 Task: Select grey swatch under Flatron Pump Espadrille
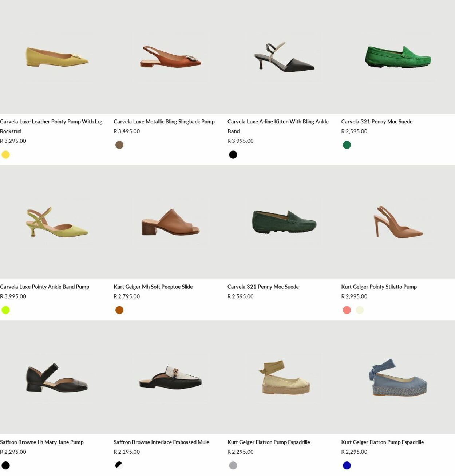[233, 465]
